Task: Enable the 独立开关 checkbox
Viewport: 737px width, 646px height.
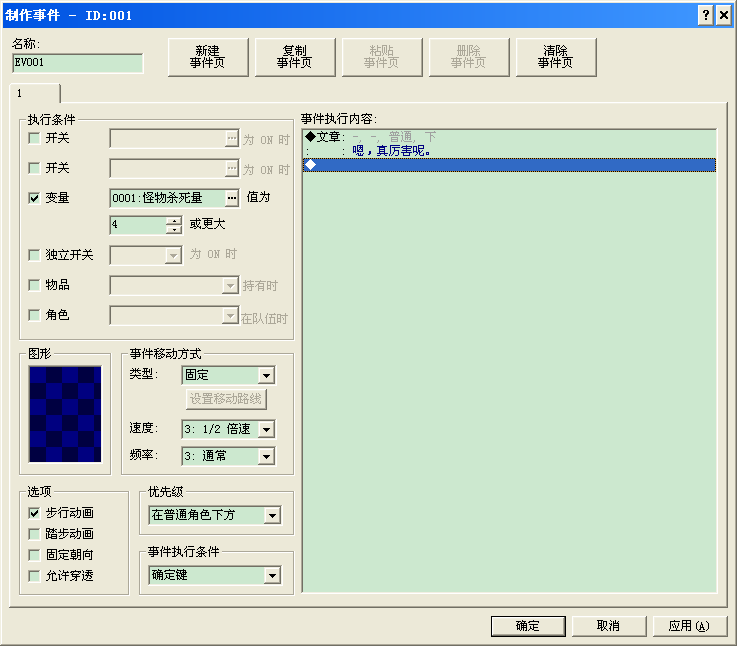Action: 34,255
